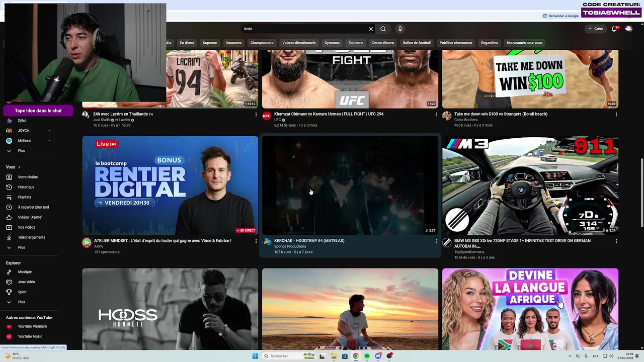Screen dimensions: 644x362
Task: Open options menu for Khamzat Chimaev video
Action: 436,115
